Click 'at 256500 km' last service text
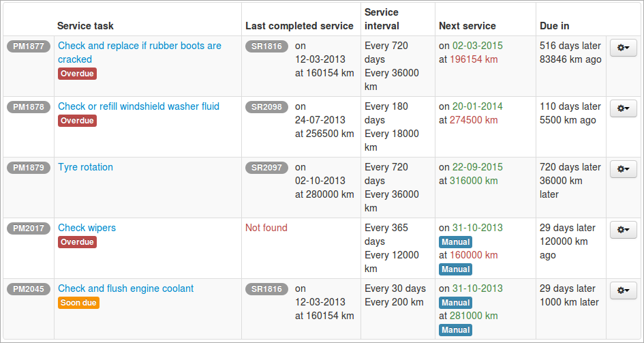 click(x=324, y=134)
